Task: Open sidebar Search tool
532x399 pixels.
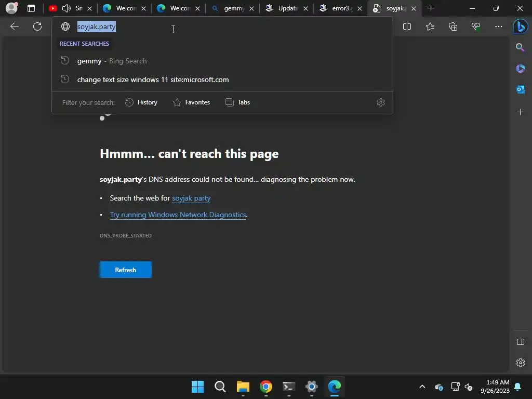Action: click(520, 47)
